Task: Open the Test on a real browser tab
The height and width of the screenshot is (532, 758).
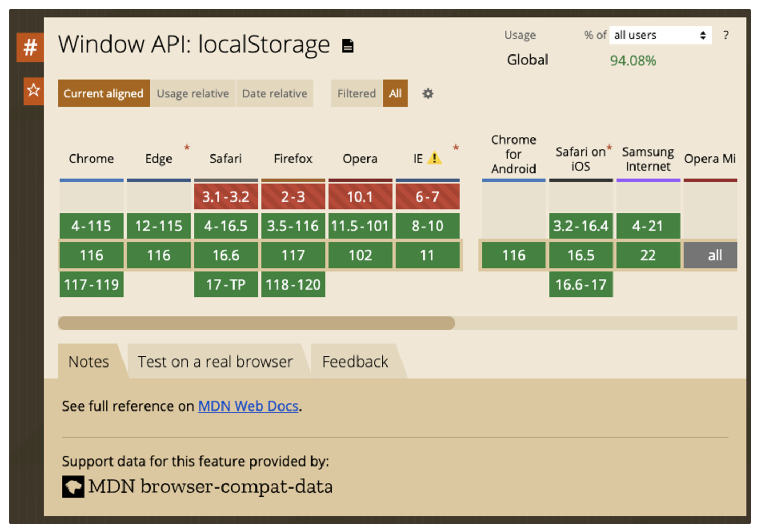Action: coord(215,361)
